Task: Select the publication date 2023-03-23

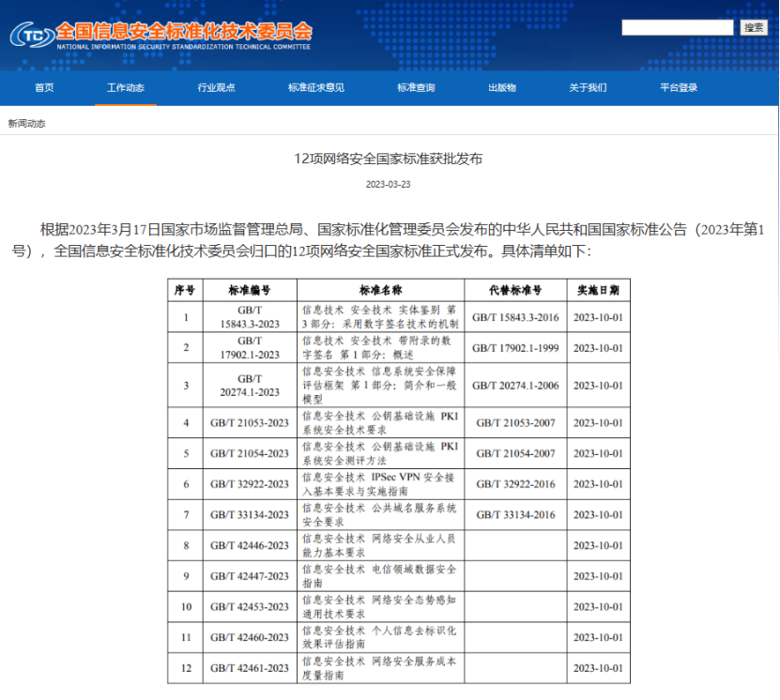Action: pos(389,184)
